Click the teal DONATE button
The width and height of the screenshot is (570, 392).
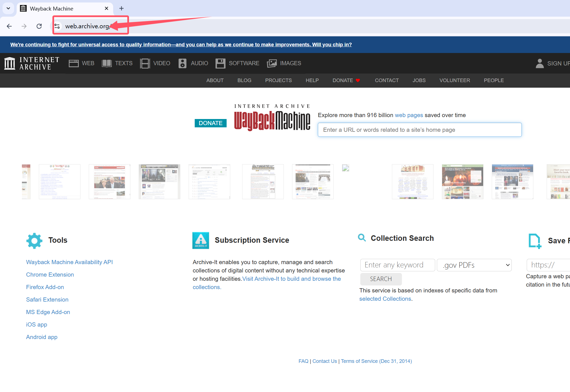pos(211,123)
